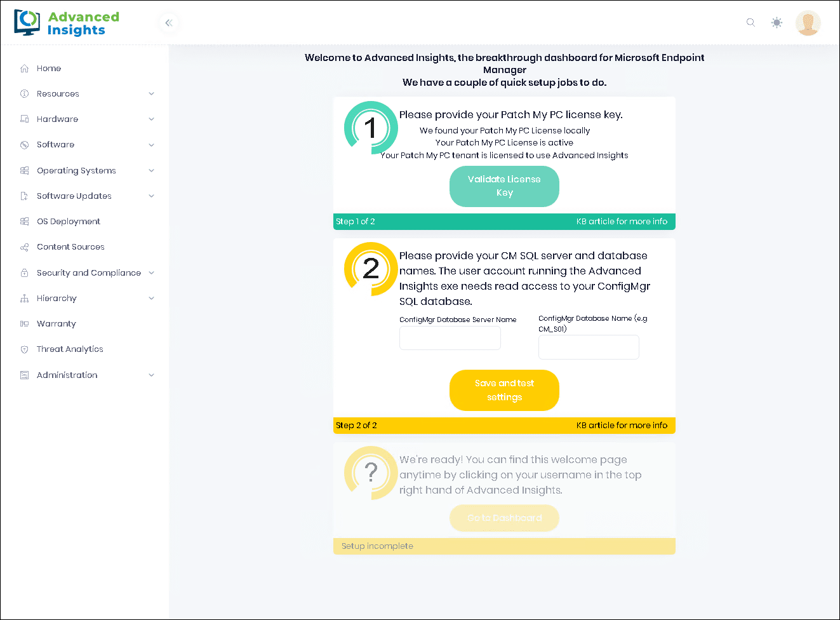Expand the Resources menu chevron
The image size is (840, 620).
[x=151, y=94]
